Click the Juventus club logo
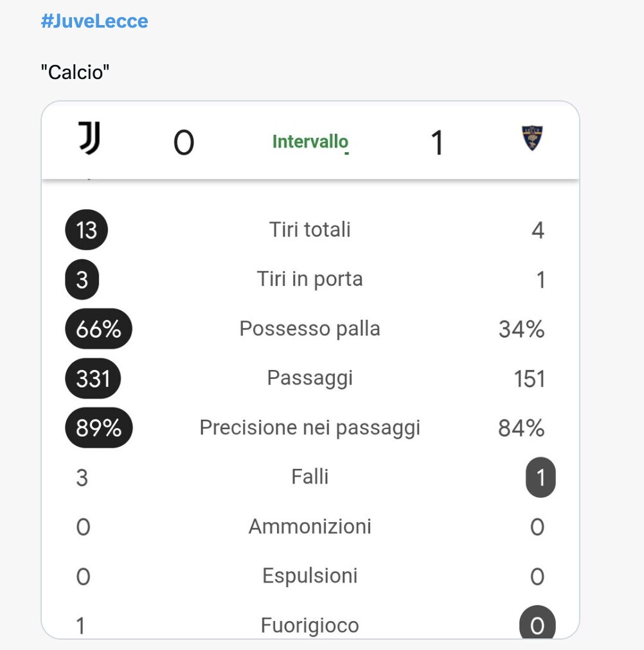The height and width of the screenshot is (650, 644). coord(90,139)
